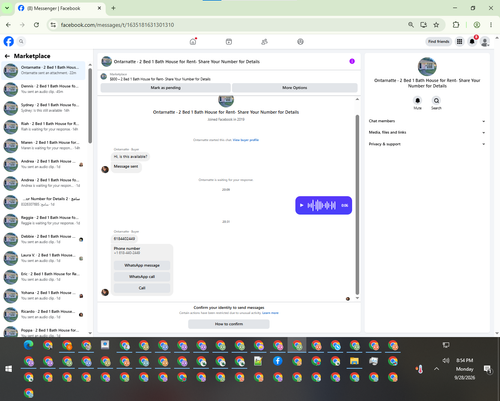Open the Debbie conversation in the list
Image resolution: width=500 pixels, height=401 pixels.
(43, 239)
